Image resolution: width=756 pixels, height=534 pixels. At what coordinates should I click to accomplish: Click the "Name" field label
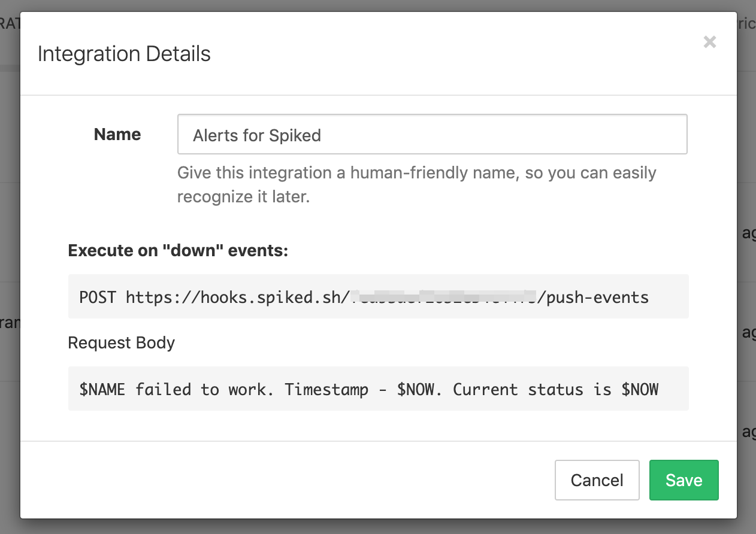(x=117, y=134)
